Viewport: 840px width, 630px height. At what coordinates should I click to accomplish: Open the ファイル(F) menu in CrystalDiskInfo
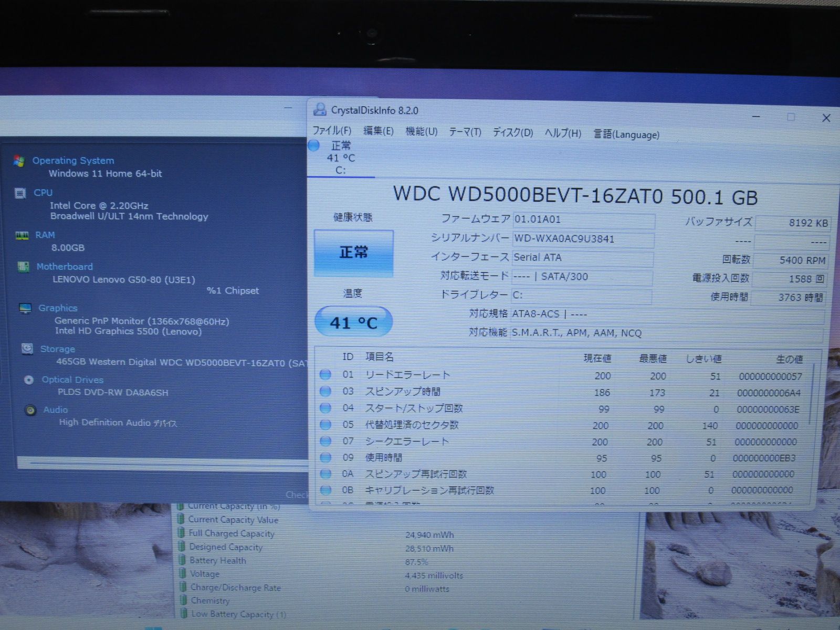pyautogui.click(x=332, y=130)
